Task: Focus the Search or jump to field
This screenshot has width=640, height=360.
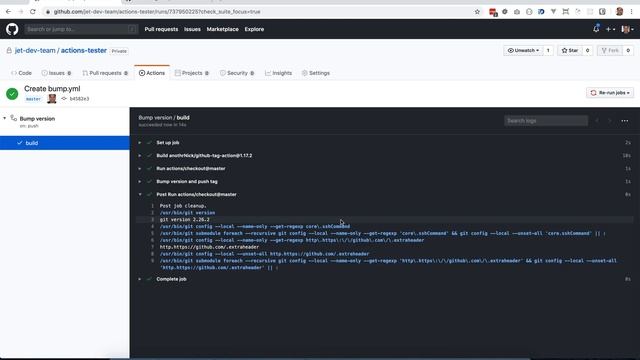Action: [x=81, y=29]
